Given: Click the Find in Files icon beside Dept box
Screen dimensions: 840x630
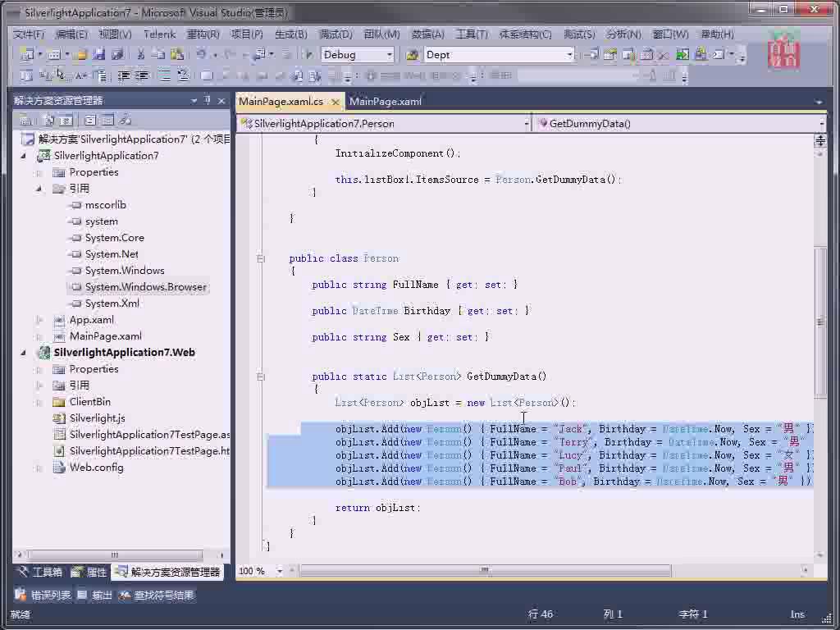Looking at the screenshot, I should click(x=412, y=55).
